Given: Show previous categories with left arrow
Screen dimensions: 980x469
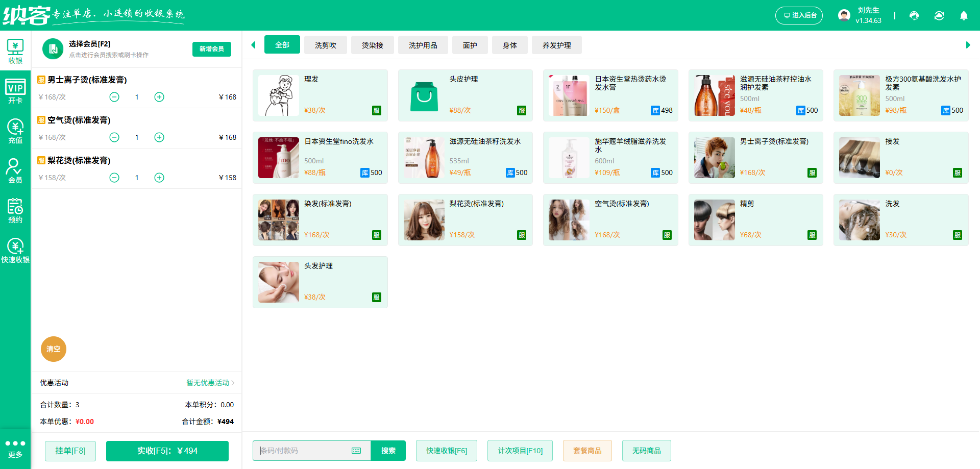Looking at the screenshot, I should [x=253, y=45].
